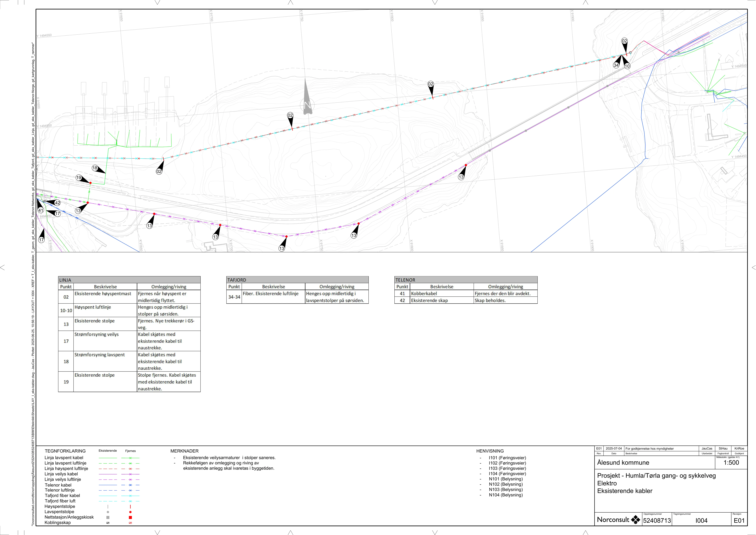
Task: Click the 'Skap beholdes.' cell
Action: click(x=505, y=300)
